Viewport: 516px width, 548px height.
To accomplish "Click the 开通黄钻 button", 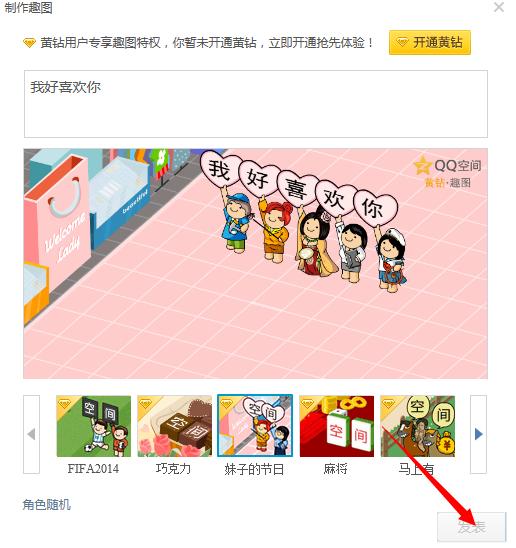I will [430, 43].
